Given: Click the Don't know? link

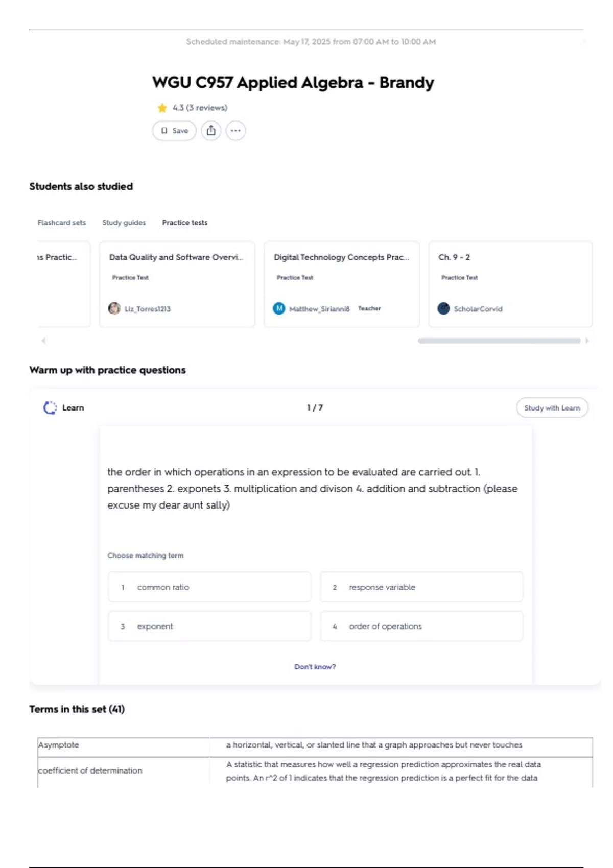Looking at the screenshot, I should [315, 667].
